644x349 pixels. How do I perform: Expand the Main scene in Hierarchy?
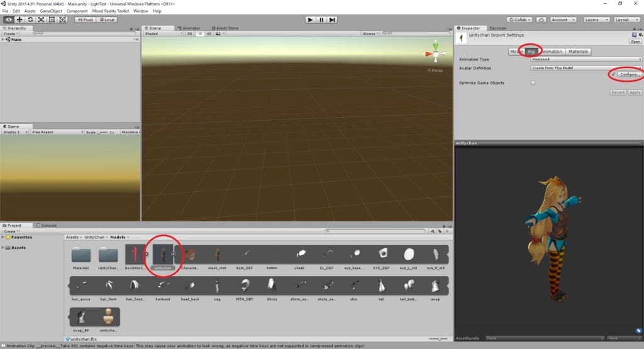pos(3,40)
